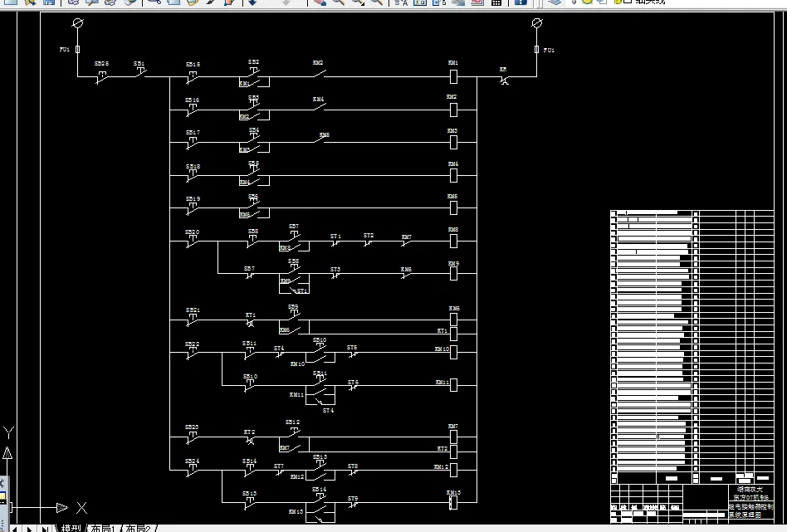Select the ST9 limit switch label
Image resolution: width=787 pixels, height=532 pixels.
click(x=353, y=499)
